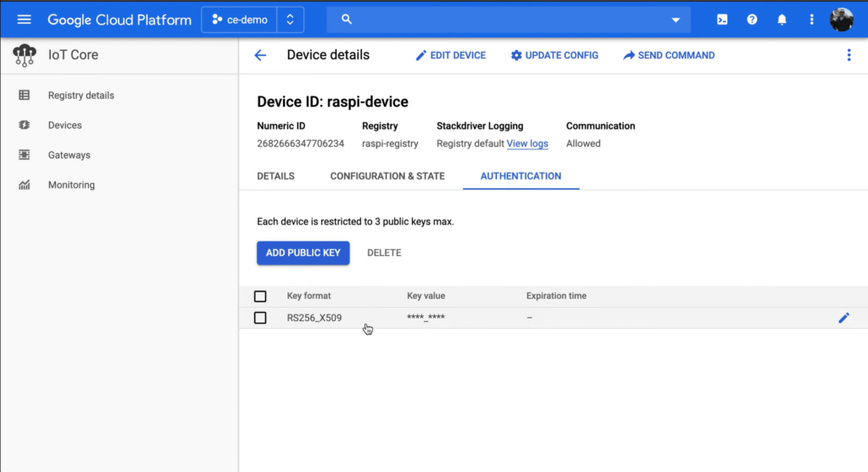Click the Registry details sidebar icon
The height and width of the screenshot is (472, 868).
point(25,95)
